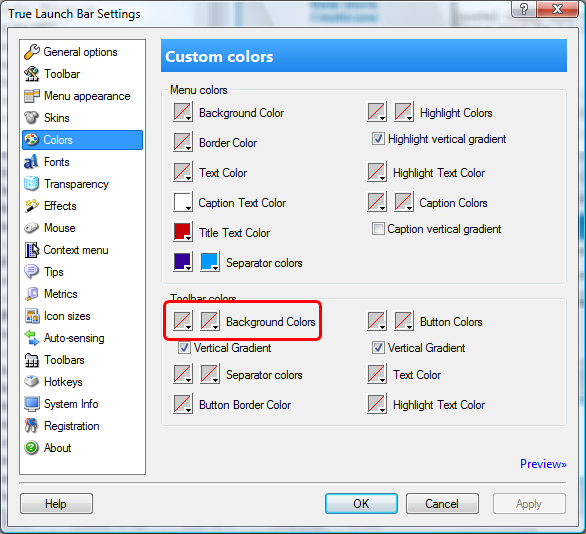The height and width of the screenshot is (534, 586).
Task: Open first Button Colors picker
Action: click(x=377, y=321)
